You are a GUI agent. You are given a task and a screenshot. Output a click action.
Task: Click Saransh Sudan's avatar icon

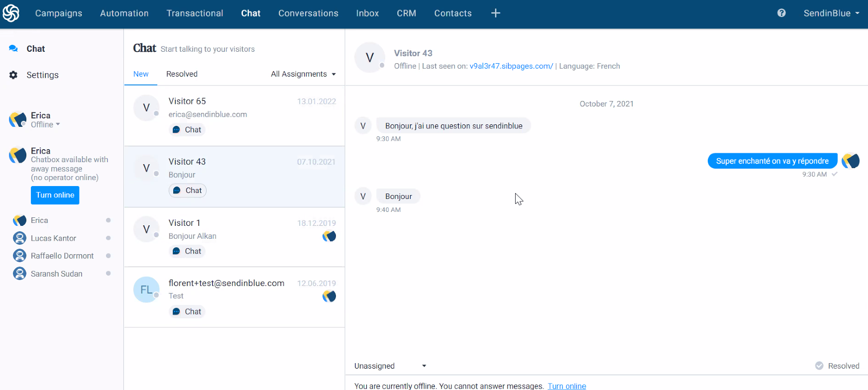coord(19,274)
